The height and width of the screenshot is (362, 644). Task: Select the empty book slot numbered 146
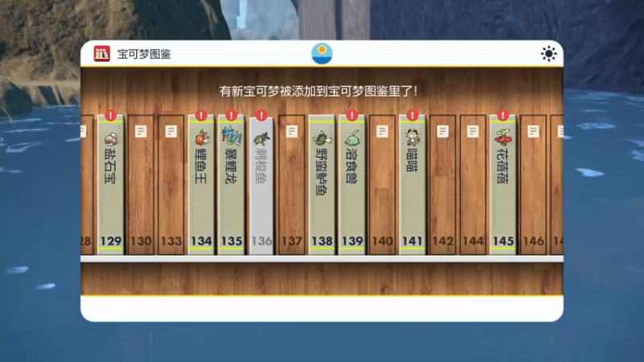click(533, 185)
